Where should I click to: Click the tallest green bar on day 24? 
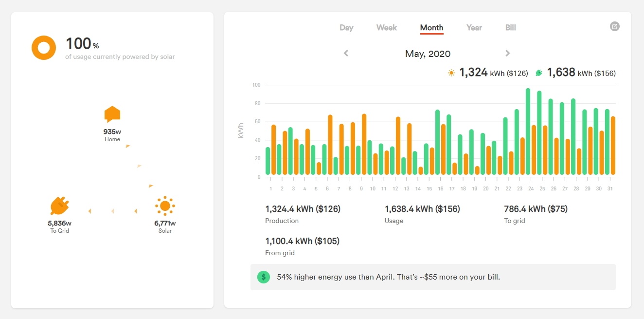528,131
